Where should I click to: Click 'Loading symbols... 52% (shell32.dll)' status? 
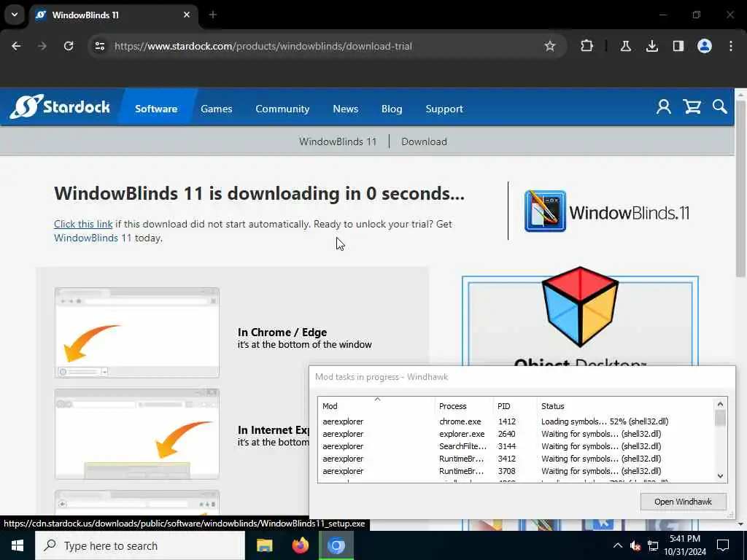(x=605, y=421)
